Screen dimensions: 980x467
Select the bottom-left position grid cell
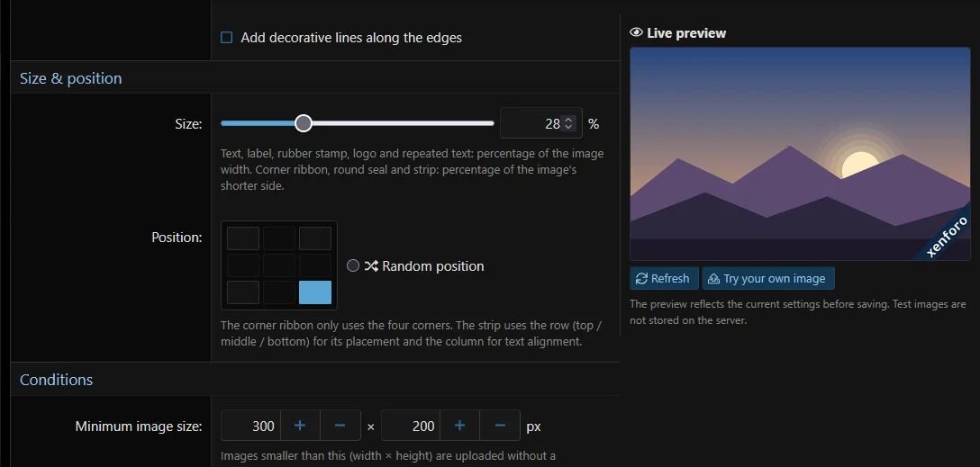click(x=243, y=292)
